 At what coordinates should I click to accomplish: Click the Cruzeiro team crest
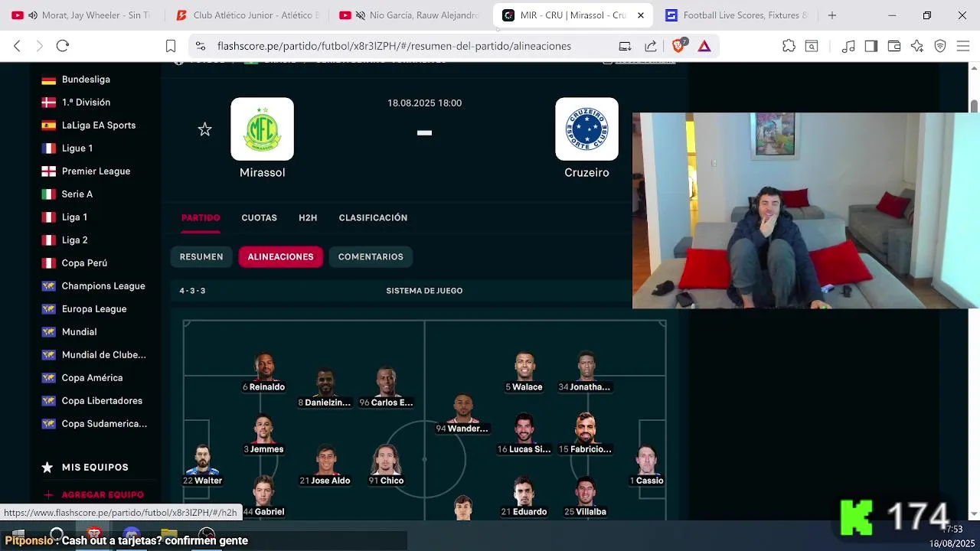(x=587, y=129)
